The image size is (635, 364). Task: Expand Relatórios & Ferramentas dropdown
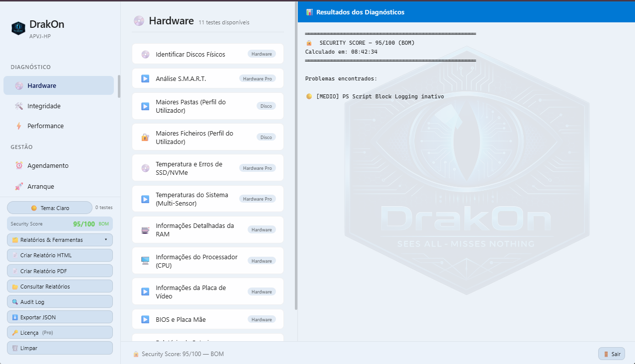pyautogui.click(x=60, y=240)
